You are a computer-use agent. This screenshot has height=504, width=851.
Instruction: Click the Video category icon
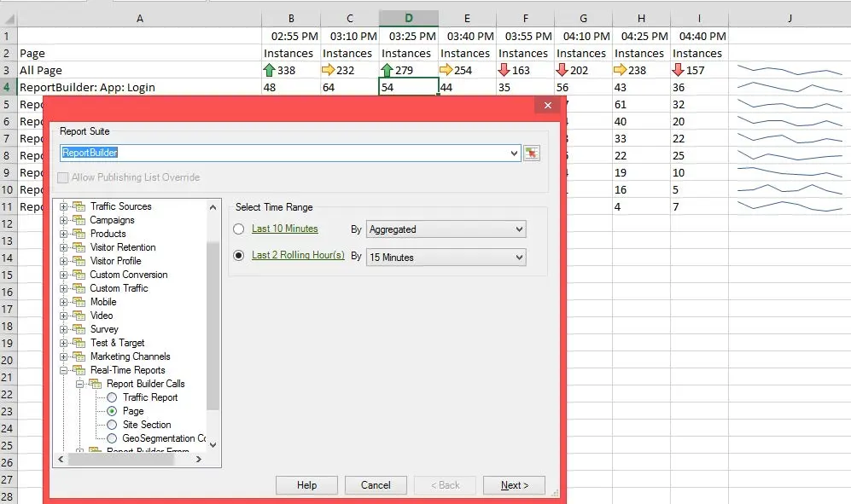[79, 316]
